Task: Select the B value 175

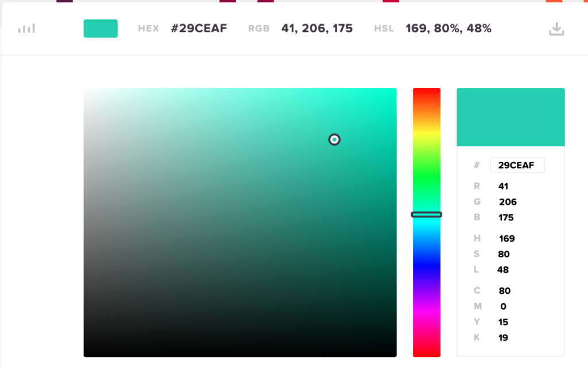Action: (x=506, y=217)
